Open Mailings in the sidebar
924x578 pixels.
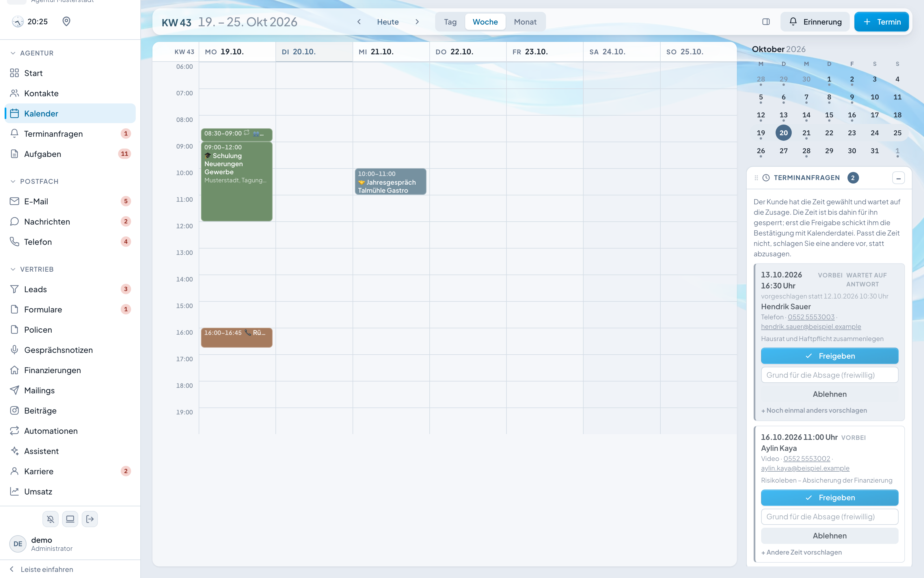[70, 390]
